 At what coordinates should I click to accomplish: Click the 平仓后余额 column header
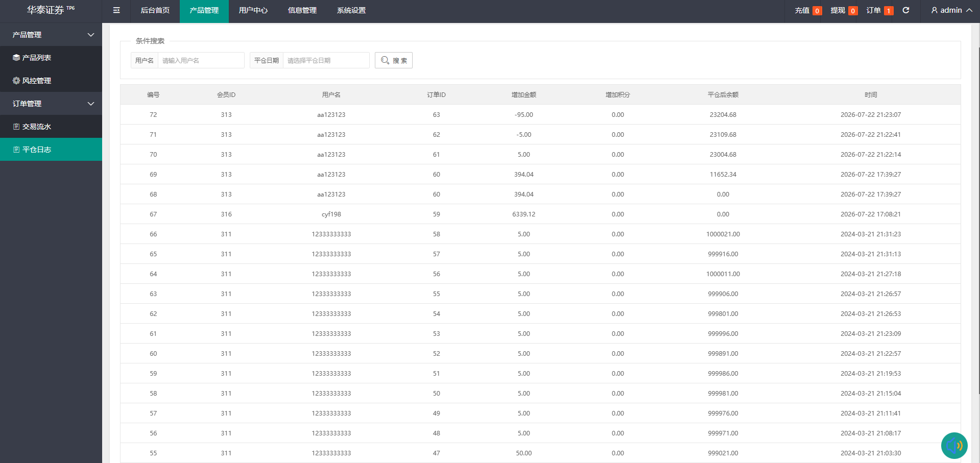723,94
